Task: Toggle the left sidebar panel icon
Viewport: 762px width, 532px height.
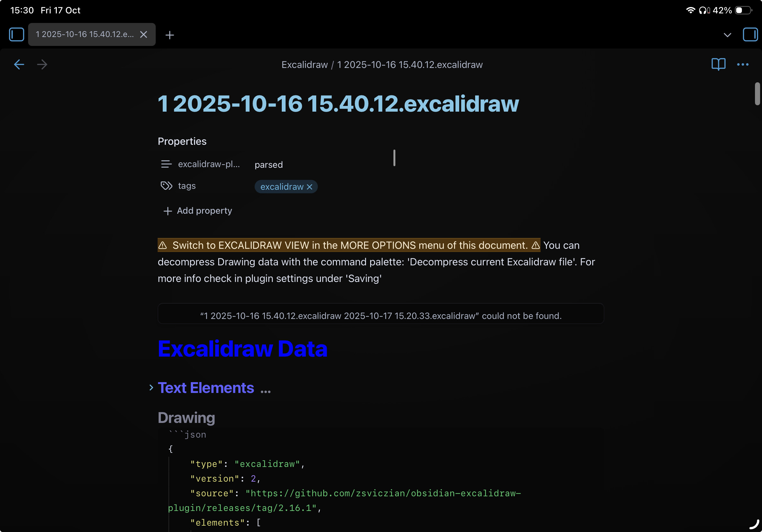Action: tap(16, 34)
